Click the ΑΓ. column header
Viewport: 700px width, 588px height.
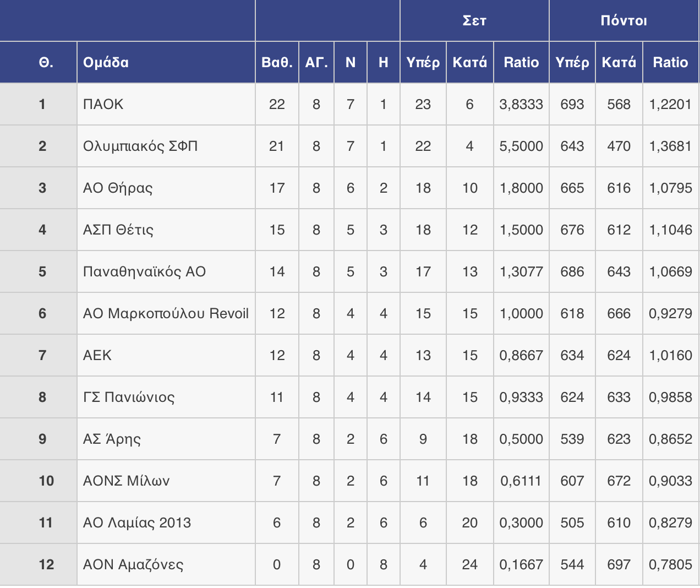tap(316, 62)
